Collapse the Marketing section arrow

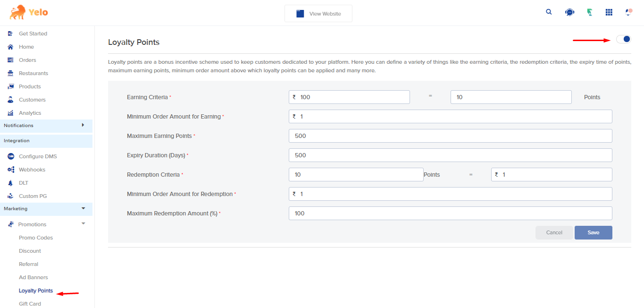pyautogui.click(x=84, y=208)
